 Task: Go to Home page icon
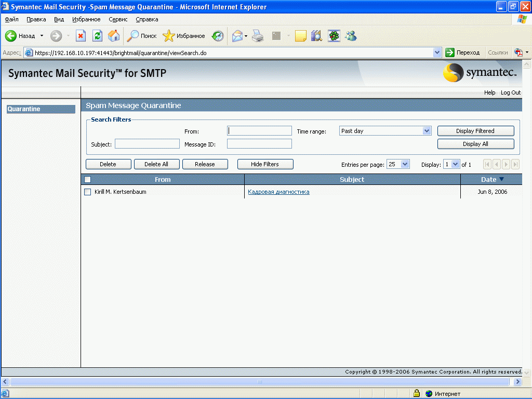pyautogui.click(x=113, y=36)
